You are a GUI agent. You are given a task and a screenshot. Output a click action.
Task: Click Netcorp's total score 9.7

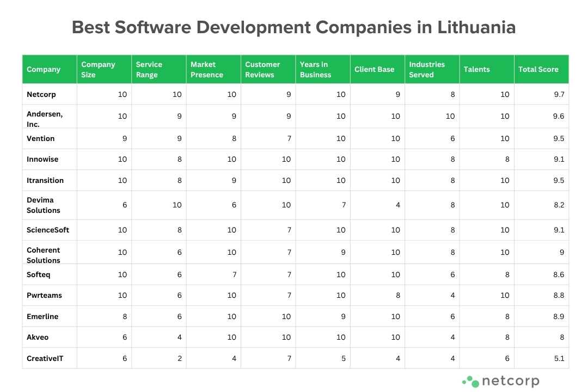click(559, 94)
